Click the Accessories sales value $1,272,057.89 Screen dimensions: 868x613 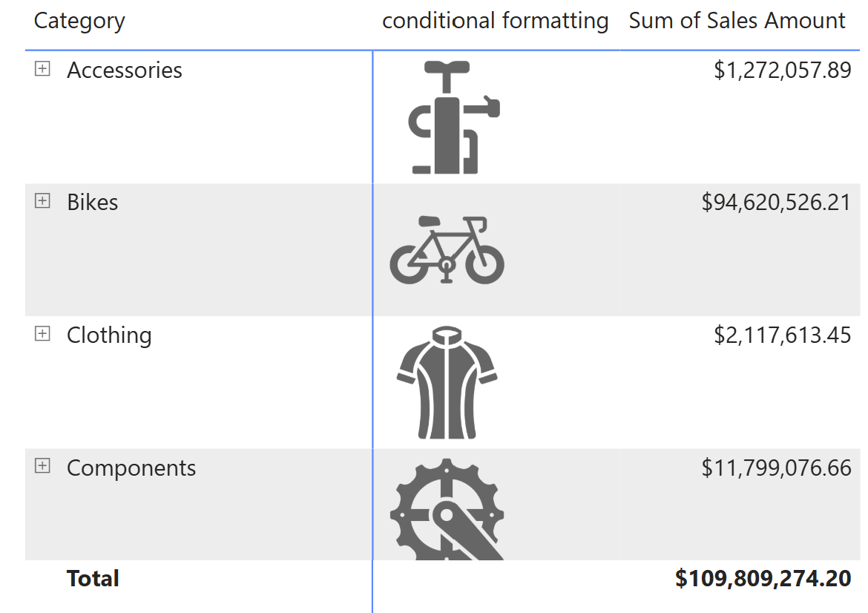coord(782,71)
